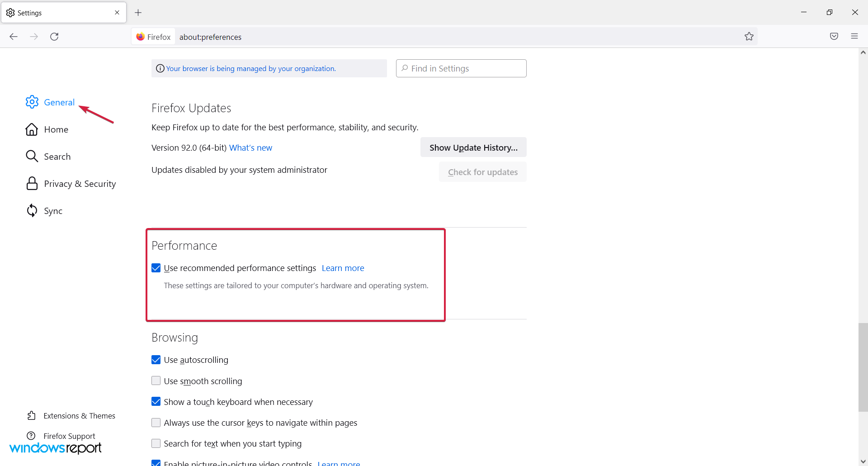Enable Always use the cursor keys option
868x466 pixels.
tap(156, 422)
